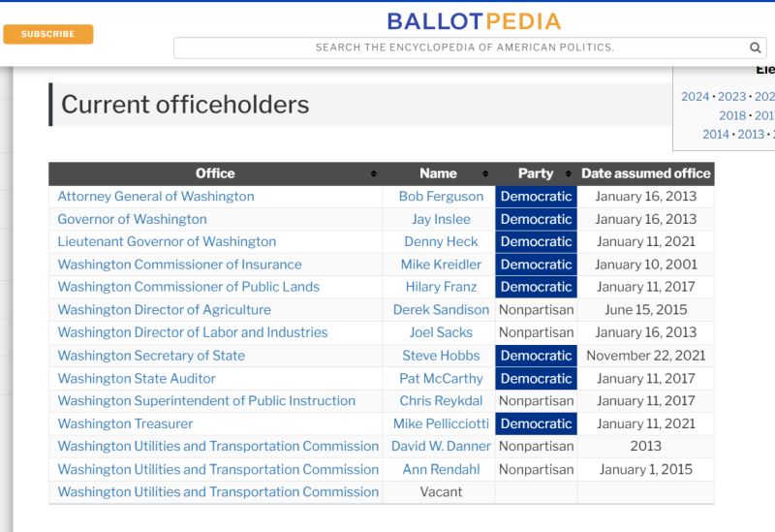Viewport: 775px width, 532px height.
Task: Click Date assumed office column header
Action: pos(645,173)
